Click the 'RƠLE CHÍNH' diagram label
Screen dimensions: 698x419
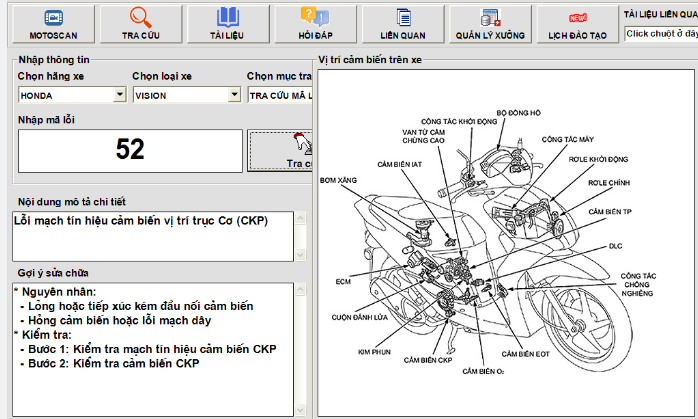[609, 183]
